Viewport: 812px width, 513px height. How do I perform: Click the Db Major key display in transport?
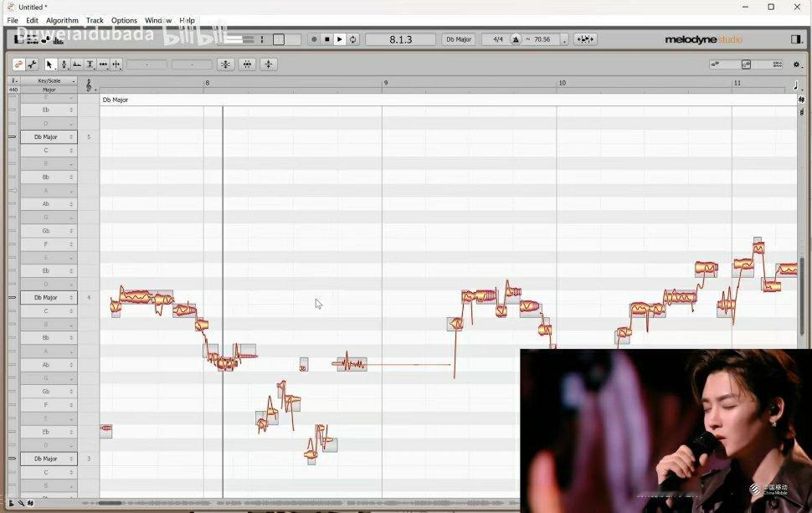(459, 39)
